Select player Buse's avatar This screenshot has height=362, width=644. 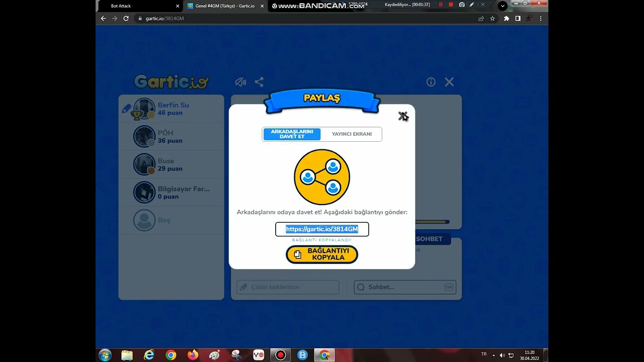(x=144, y=164)
